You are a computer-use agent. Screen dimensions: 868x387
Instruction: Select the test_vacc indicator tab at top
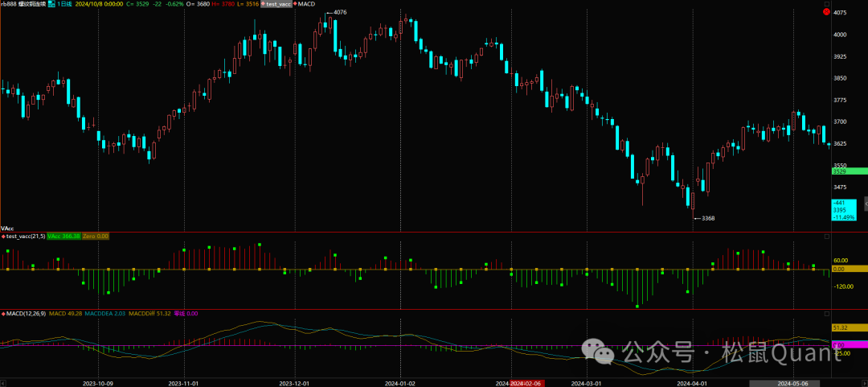(281, 5)
